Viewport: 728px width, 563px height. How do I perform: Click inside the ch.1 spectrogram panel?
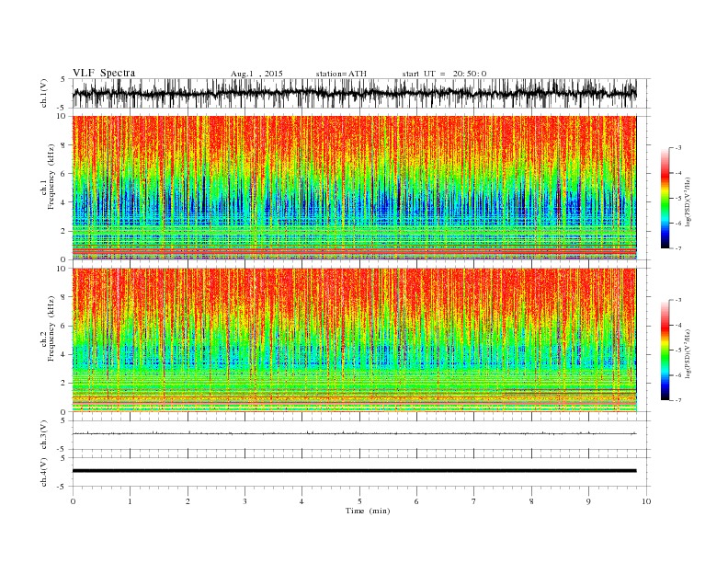point(354,188)
